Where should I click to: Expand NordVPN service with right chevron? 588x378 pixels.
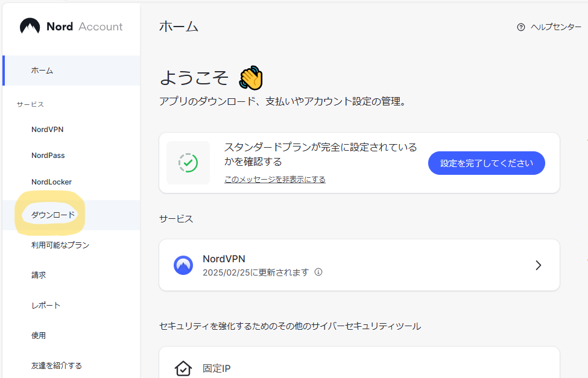[539, 265]
